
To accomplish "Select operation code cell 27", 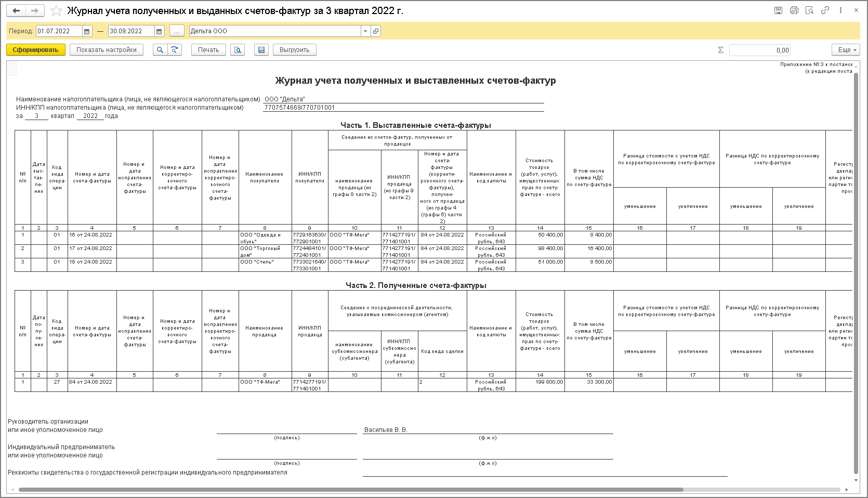I will (57, 385).
